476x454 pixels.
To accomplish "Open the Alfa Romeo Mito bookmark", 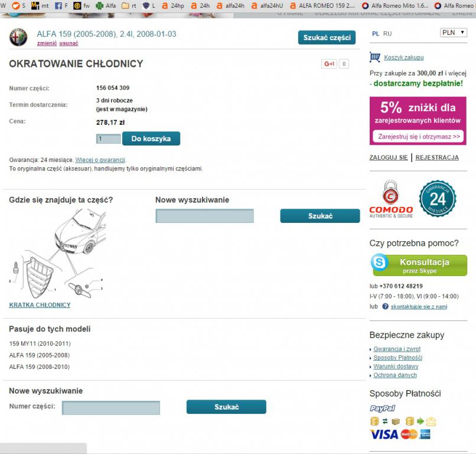I will [395, 5].
